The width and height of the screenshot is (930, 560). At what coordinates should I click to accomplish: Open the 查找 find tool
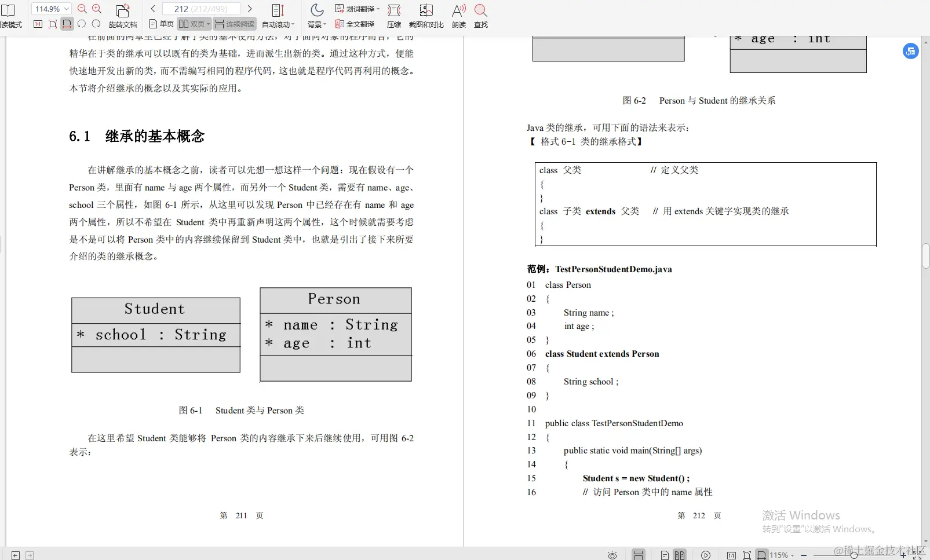[x=480, y=16]
